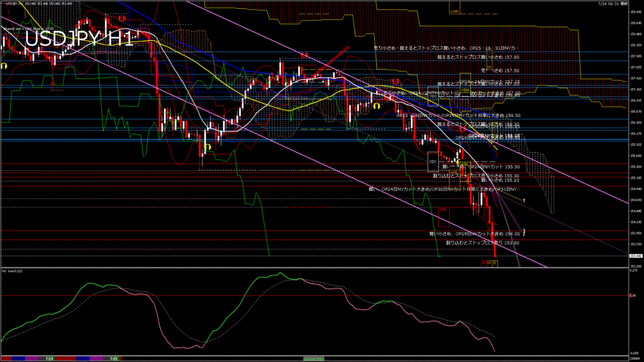Select the 割り込むとストップロス売り小さめ 155.30 annotation
The height and width of the screenshot is (362, 644).
coord(476,176)
